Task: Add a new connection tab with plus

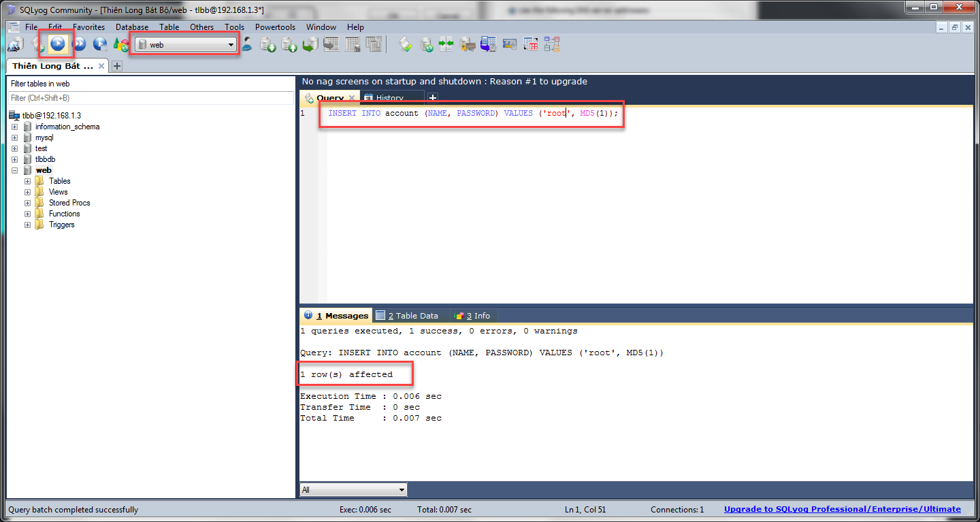Action: click(x=116, y=66)
